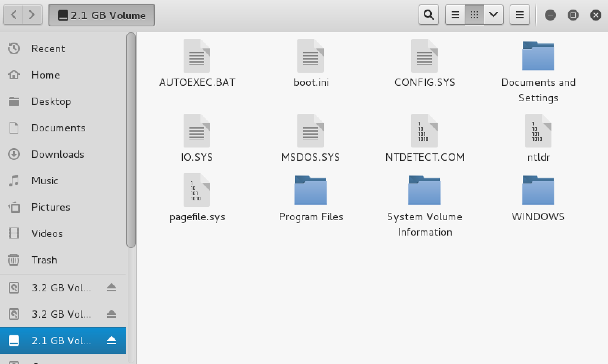
Task: Click the CONFIG.SYS file name label
Action: [x=425, y=82]
